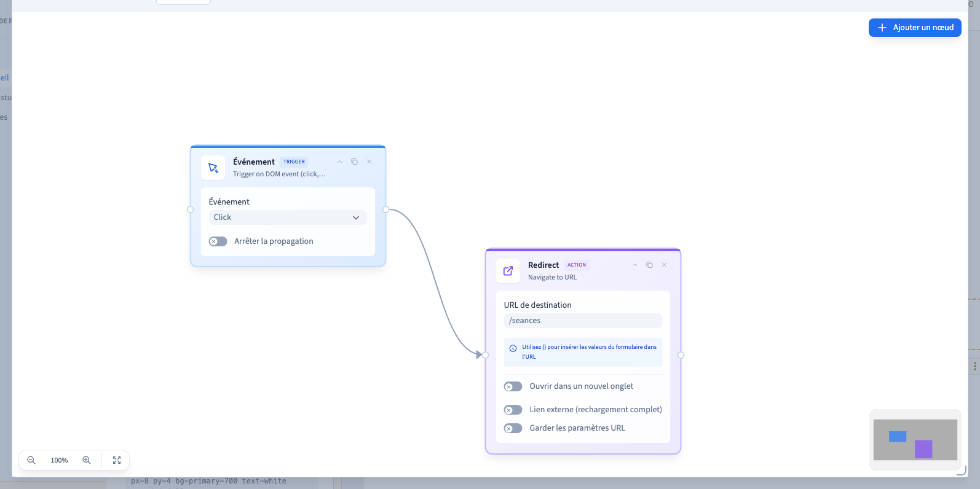This screenshot has width=980, height=489.
Task: Turn on Garder les paramètres URL
Action: (513, 428)
